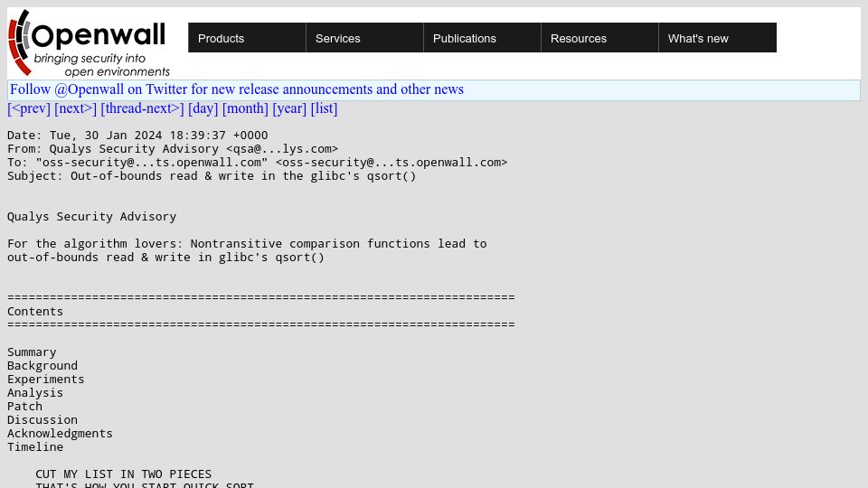Click the Subject line about glibc's qsort()

coord(212,176)
